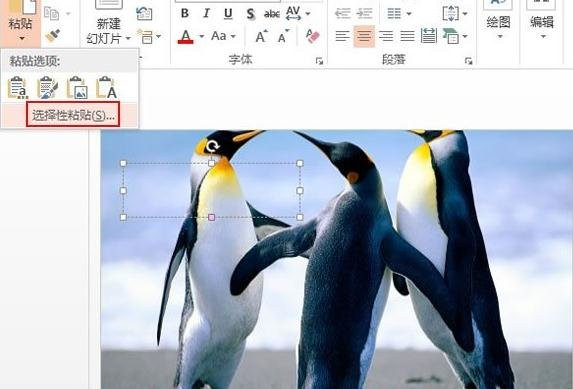Toggle italic formatting
This screenshot has width=573, height=389.
[x=206, y=14]
